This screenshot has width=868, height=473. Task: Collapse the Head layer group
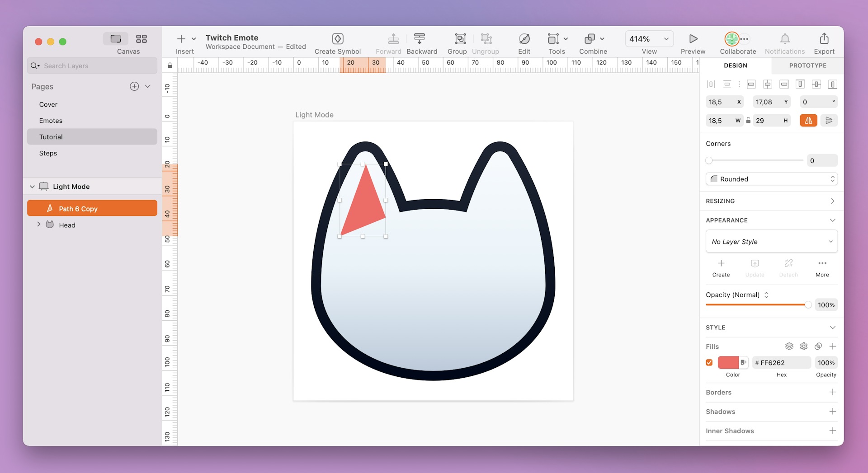click(39, 225)
